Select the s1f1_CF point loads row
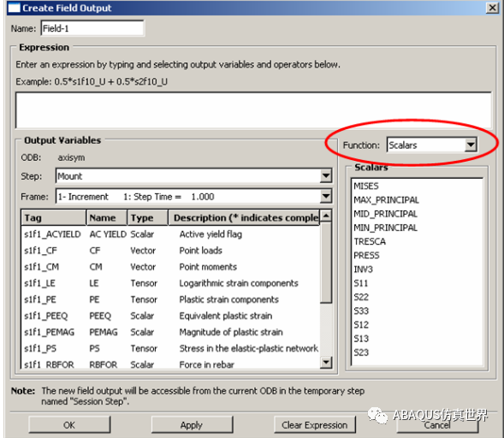This screenshot has width=504, height=438. point(170,251)
